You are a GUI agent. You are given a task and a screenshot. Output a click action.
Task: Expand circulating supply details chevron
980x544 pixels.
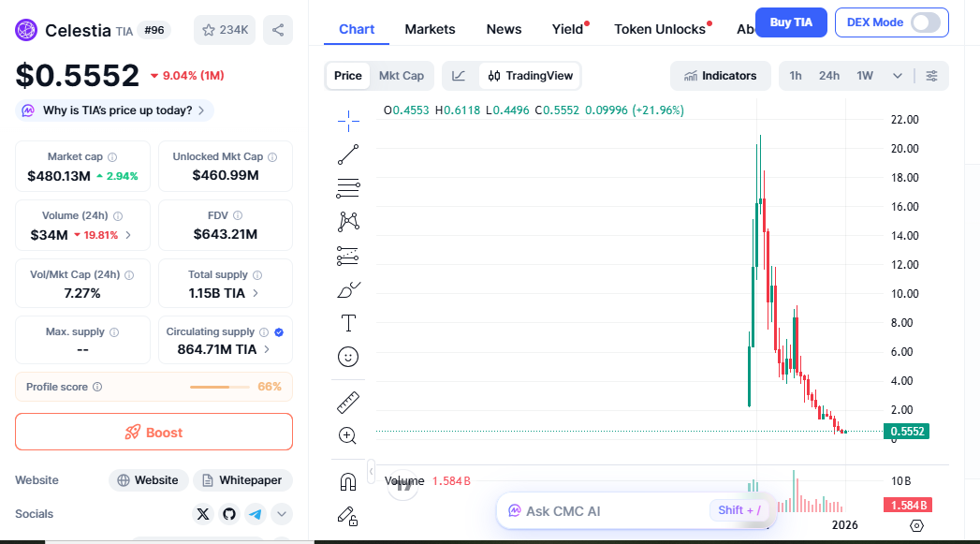click(267, 349)
